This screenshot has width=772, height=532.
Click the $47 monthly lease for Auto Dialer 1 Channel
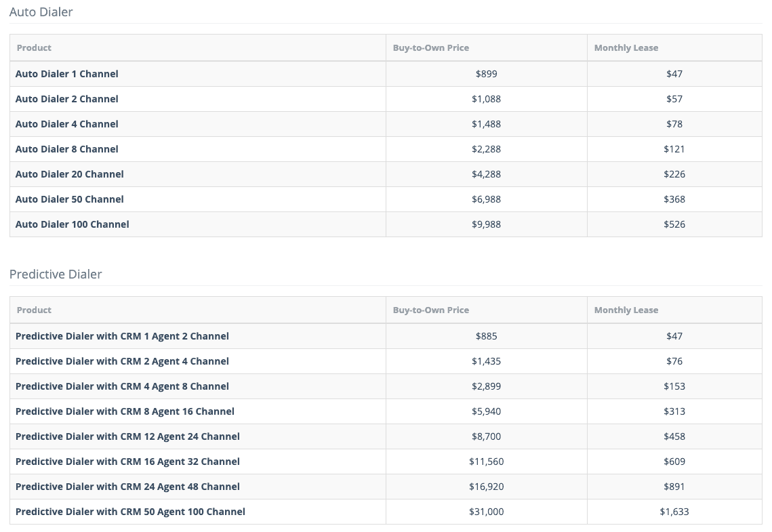(x=674, y=73)
